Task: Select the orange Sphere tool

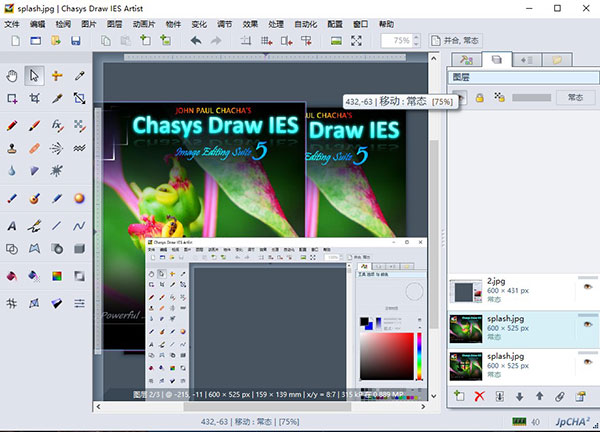Action: click(80, 198)
